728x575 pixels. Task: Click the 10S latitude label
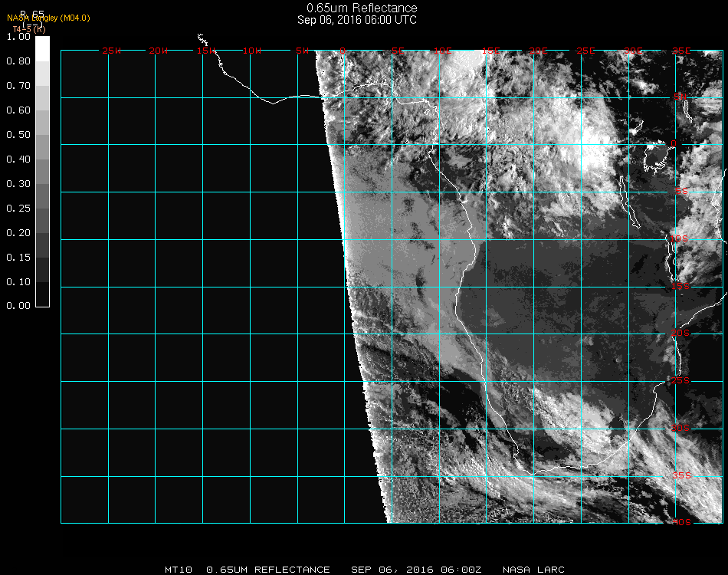coord(679,238)
